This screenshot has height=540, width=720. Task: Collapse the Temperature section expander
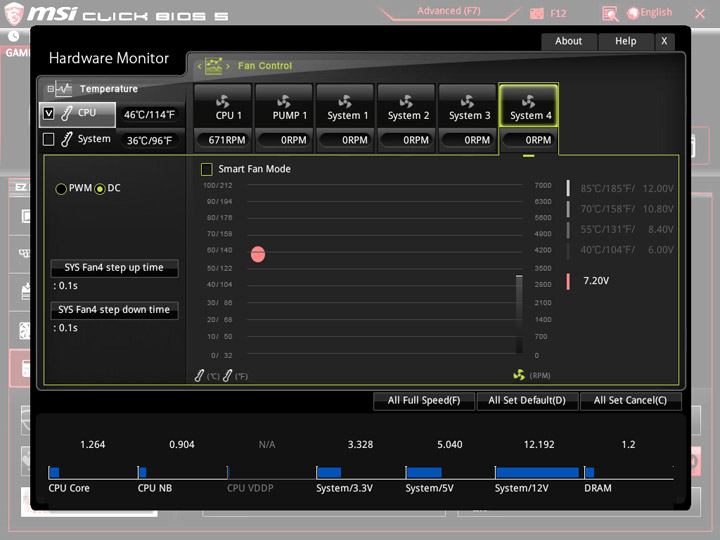pyautogui.click(x=51, y=89)
